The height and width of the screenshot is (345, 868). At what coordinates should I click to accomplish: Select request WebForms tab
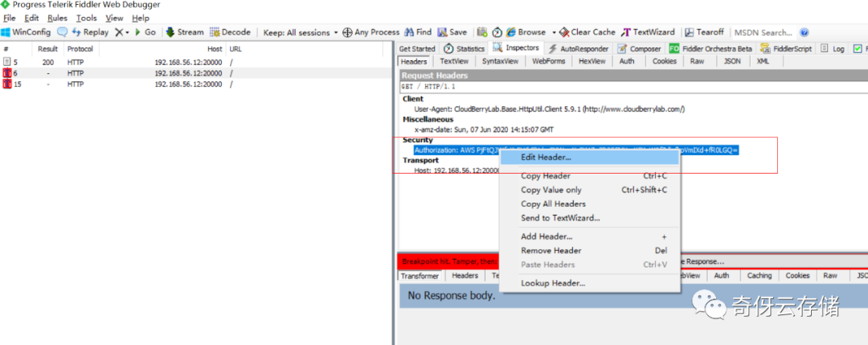pos(548,61)
